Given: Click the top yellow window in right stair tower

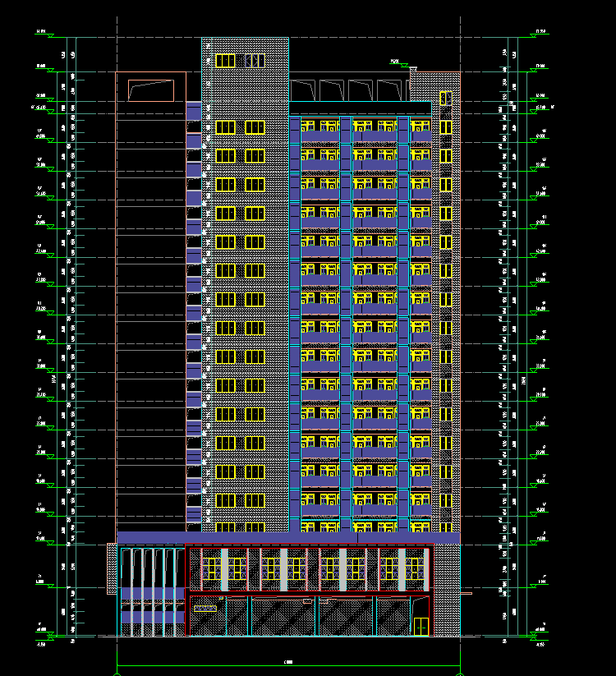Looking at the screenshot, I should 445,99.
